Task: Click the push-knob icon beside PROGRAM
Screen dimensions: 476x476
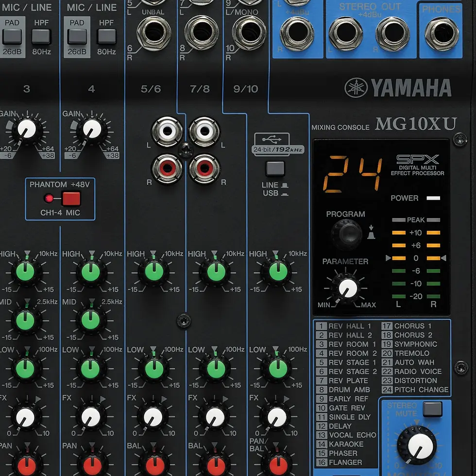Action: tap(371, 232)
